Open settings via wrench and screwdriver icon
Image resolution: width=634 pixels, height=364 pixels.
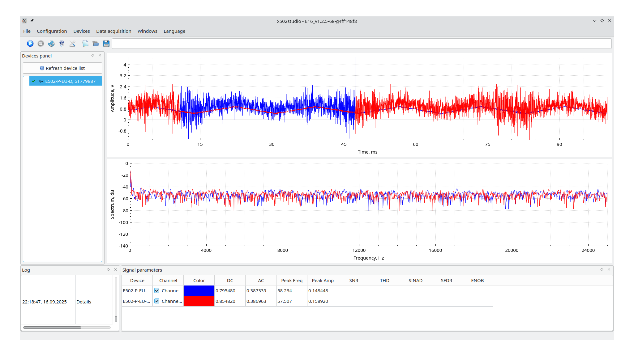pos(72,44)
